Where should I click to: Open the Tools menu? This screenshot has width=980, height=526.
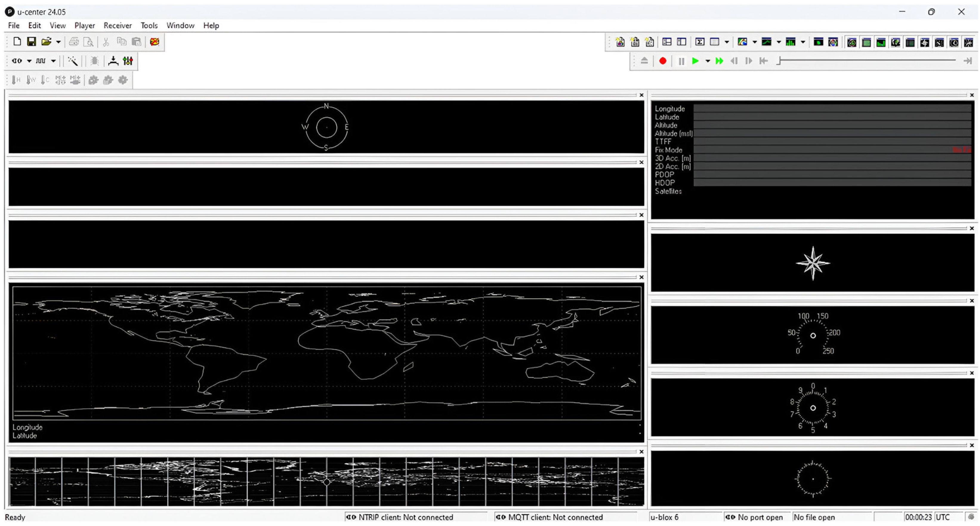click(x=149, y=25)
